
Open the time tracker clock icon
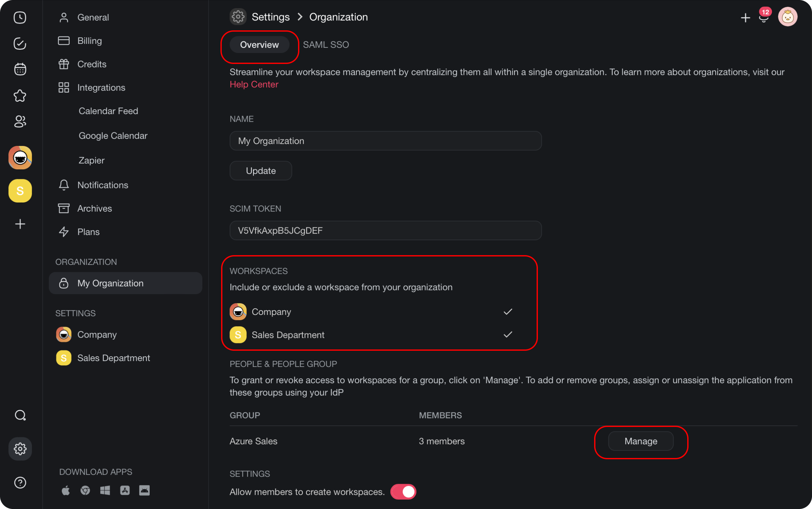pos(20,17)
